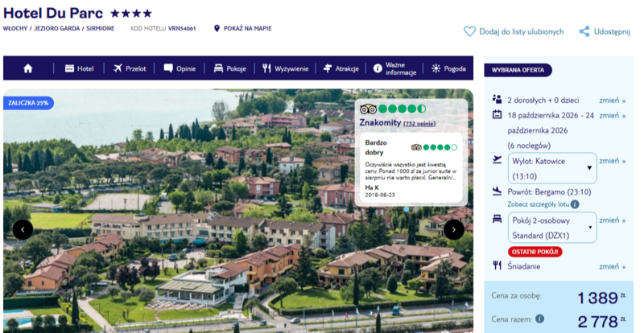
Task: Switch to the Opinie tab
Action: pyautogui.click(x=180, y=68)
